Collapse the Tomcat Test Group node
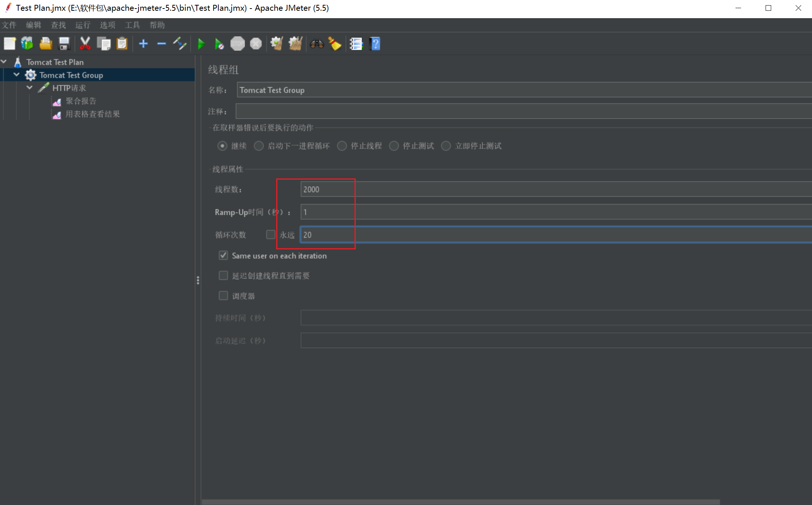The height and width of the screenshot is (505, 812). click(16, 75)
